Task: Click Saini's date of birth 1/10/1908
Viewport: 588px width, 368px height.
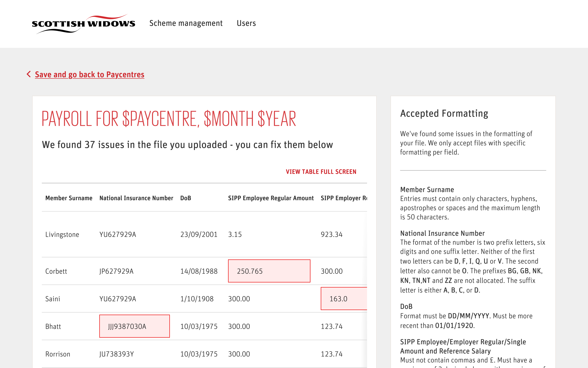Action: [x=197, y=299]
